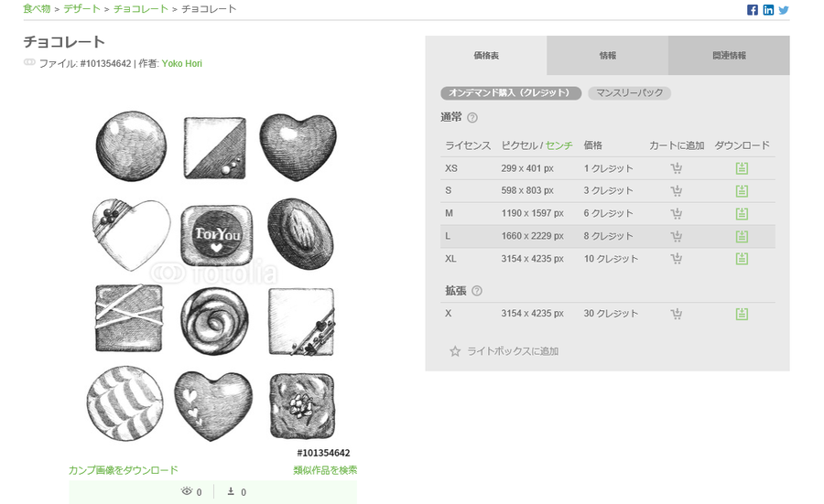Open the 情報 tab
This screenshot has height=504, width=824.
pos(608,55)
